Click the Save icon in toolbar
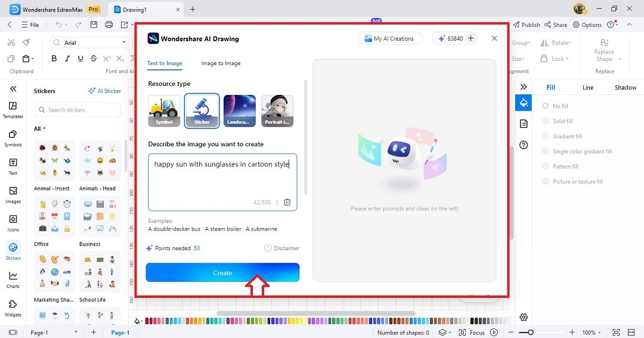Screen dimensions: 644x338 tap(94, 24)
